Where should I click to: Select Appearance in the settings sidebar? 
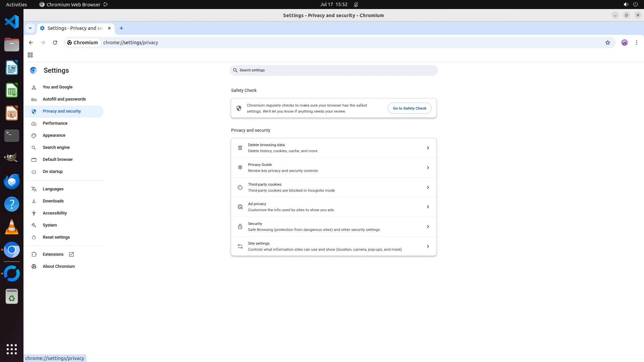[x=54, y=135]
